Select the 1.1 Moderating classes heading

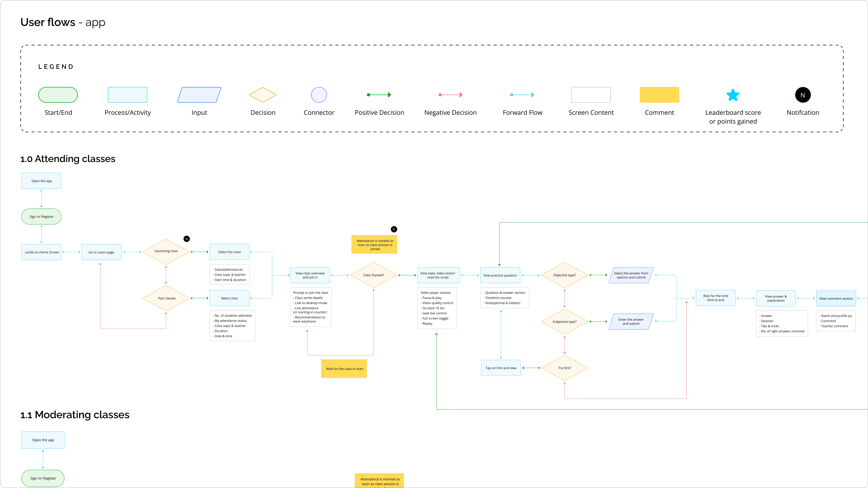tap(75, 415)
